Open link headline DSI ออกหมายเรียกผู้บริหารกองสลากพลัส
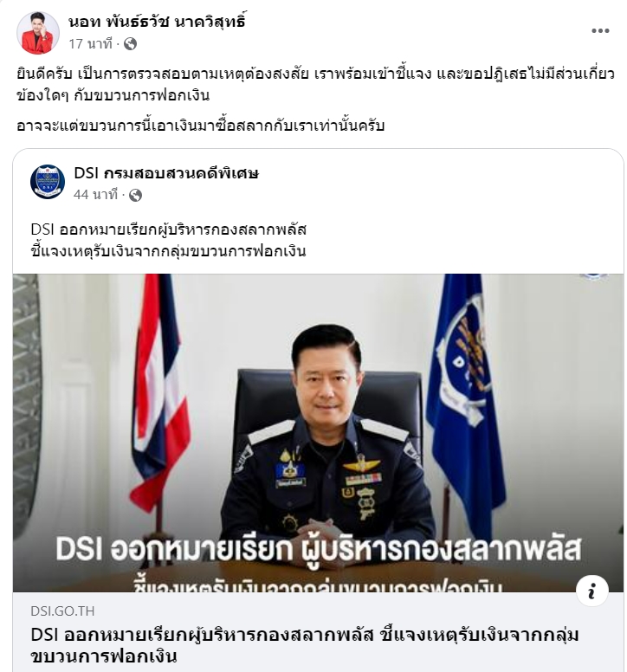This screenshot has height=672, width=627. click(305, 645)
